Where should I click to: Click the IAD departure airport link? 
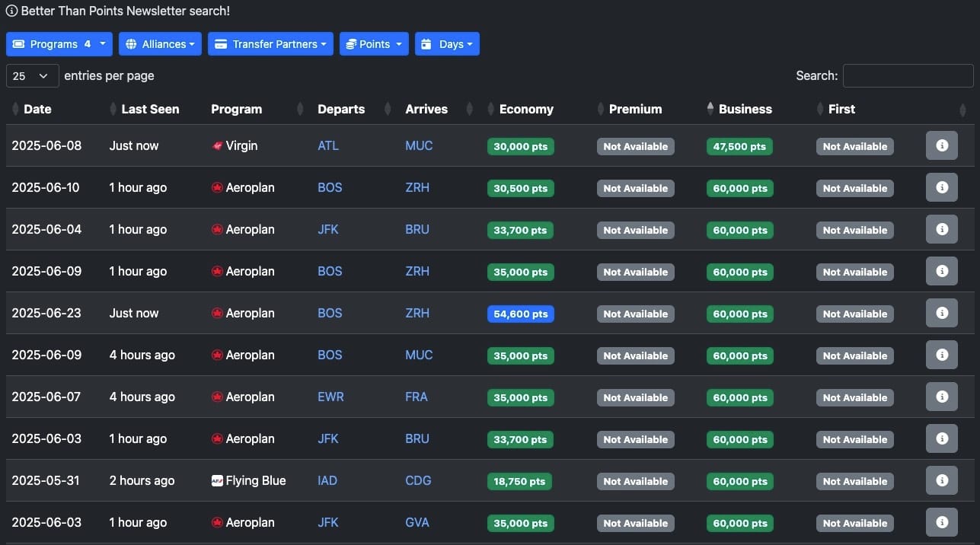[327, 480]
